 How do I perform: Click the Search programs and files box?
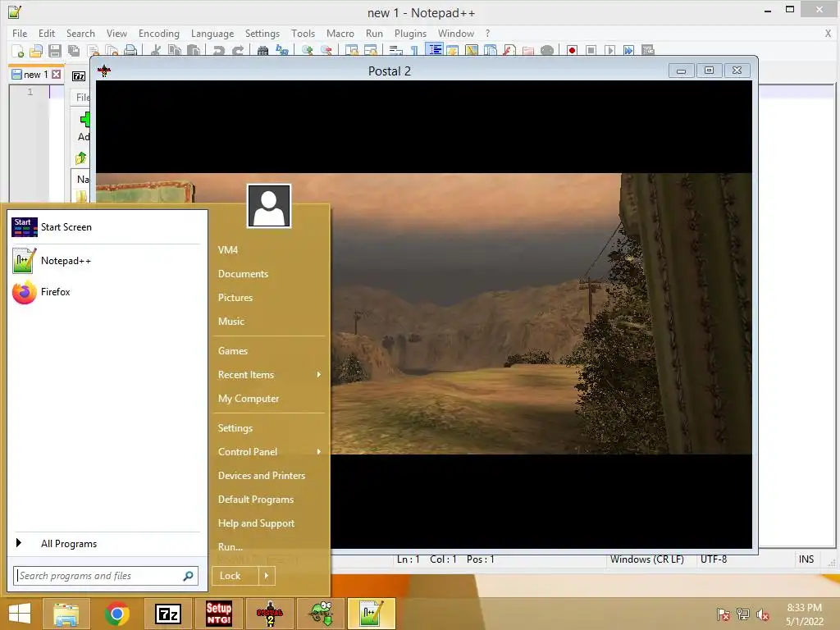tap(106, 576)
